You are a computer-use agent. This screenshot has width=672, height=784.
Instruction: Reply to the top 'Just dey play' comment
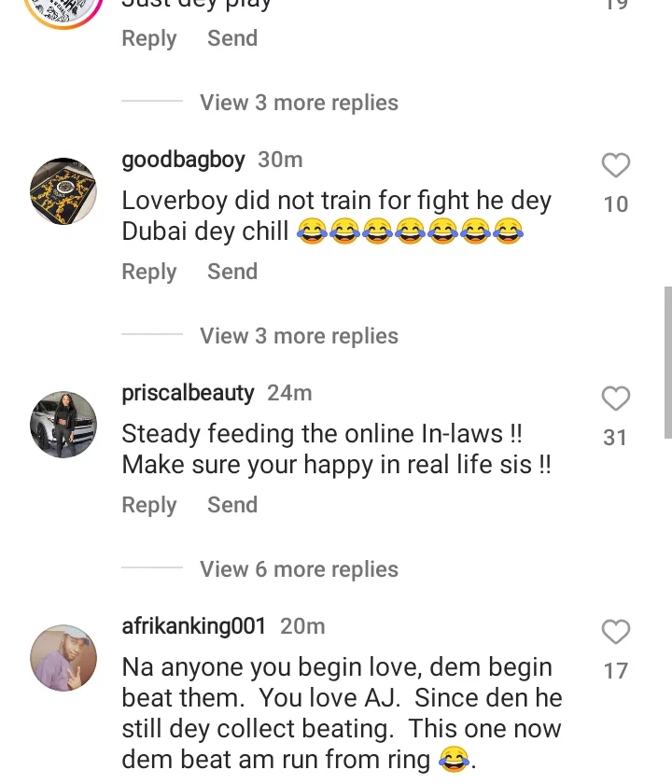tap(149, 38)
